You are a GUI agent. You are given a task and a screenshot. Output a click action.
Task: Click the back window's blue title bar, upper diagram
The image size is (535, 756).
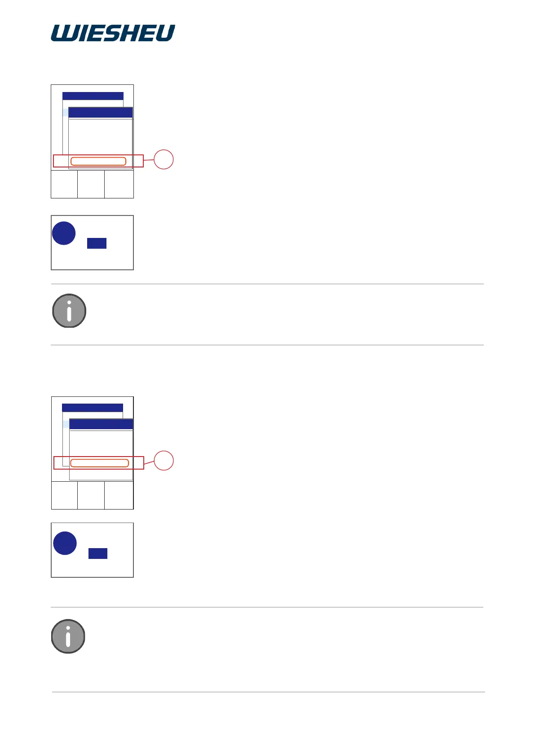[x=93, y=96]
